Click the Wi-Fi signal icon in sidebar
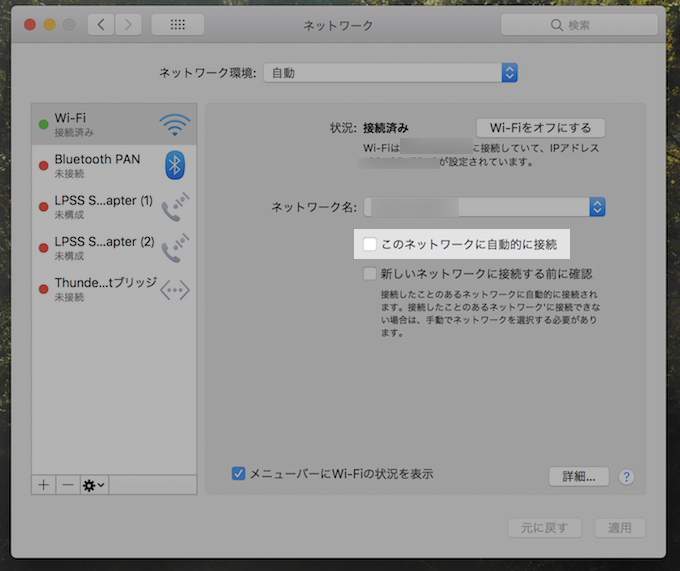 [174, 125]
